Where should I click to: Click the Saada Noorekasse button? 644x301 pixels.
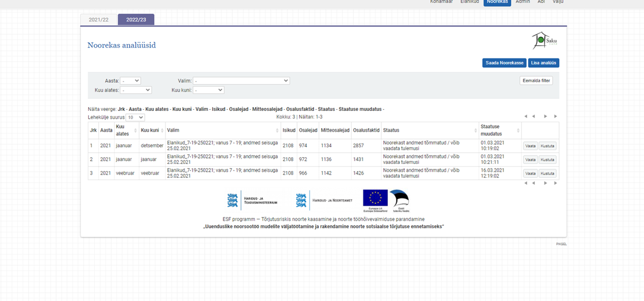tap(504, 63)
